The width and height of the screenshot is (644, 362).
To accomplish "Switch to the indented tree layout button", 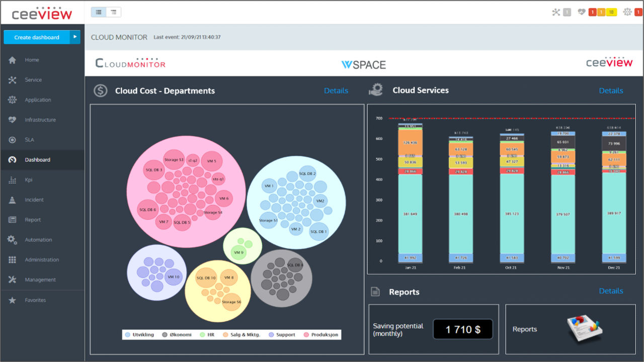I will tap(114, 12).
